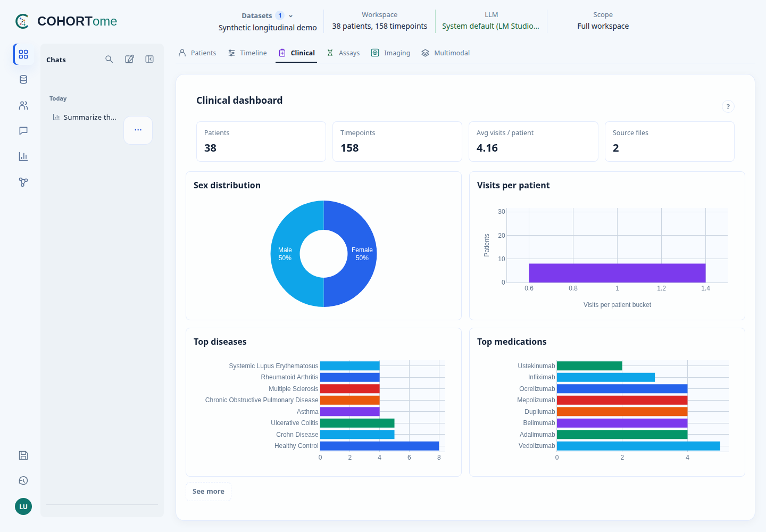Switch to the Multimodal tab

click(446, 53)
